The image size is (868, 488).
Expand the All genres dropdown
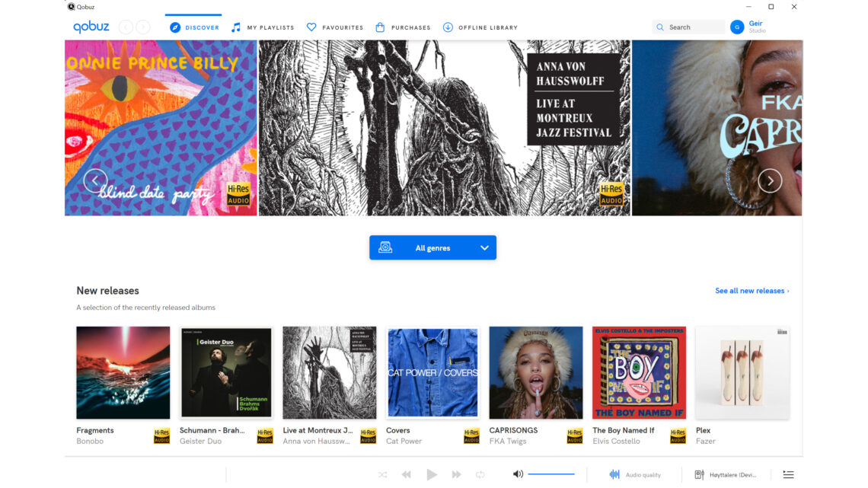pos(433,248)
